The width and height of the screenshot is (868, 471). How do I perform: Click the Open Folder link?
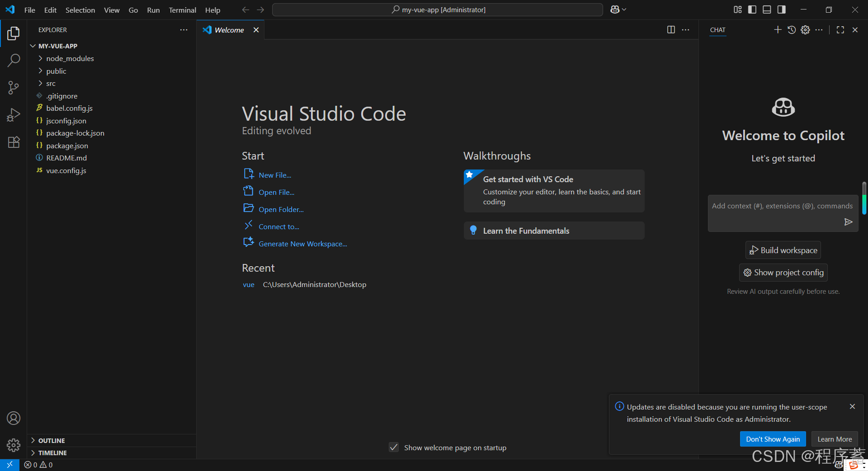coord(281,209)
